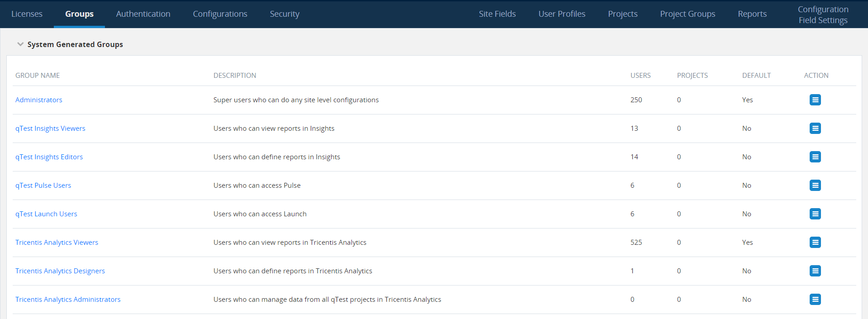868x319 pixels.
Task: Open the qTest Pulse Users group
Action: (43, 186)
